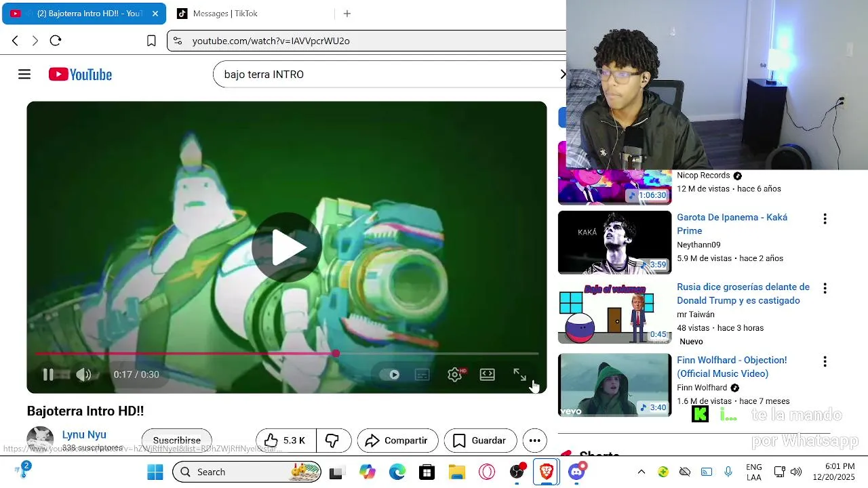View site information icon in the address bar

click(x=178, y=41)
